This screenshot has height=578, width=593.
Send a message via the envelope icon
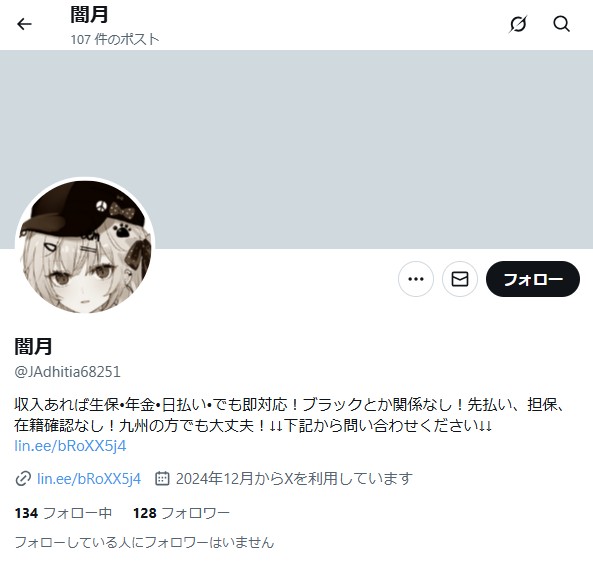(x=460, y=279)
